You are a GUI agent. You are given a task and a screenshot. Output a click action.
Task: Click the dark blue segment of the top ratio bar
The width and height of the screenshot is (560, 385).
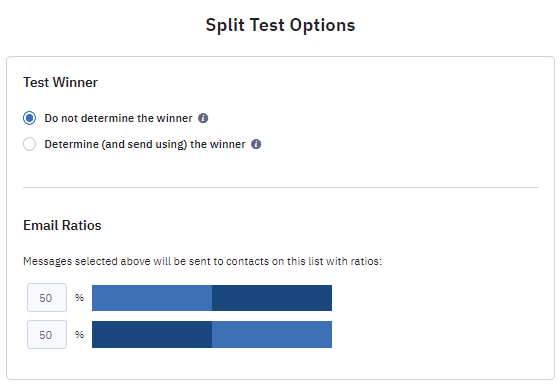[272, 298]
